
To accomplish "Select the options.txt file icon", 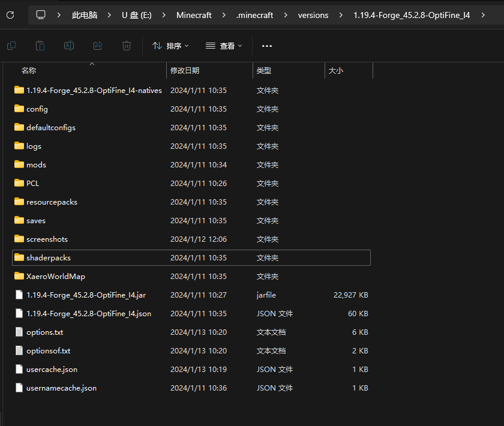I will [x=19, y=332].
